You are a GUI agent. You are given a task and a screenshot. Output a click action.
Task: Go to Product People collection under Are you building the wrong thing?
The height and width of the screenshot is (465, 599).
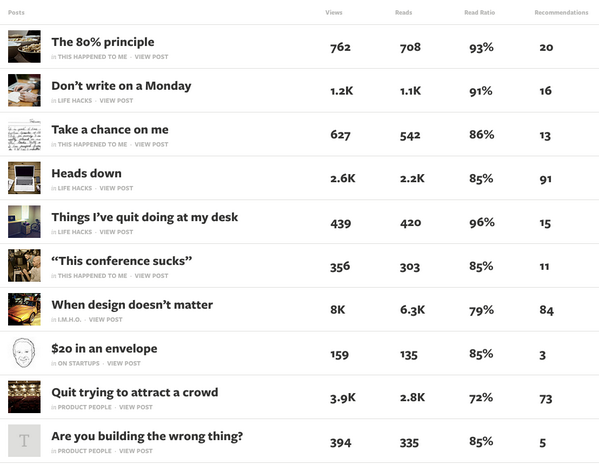[x=84, y=451]
